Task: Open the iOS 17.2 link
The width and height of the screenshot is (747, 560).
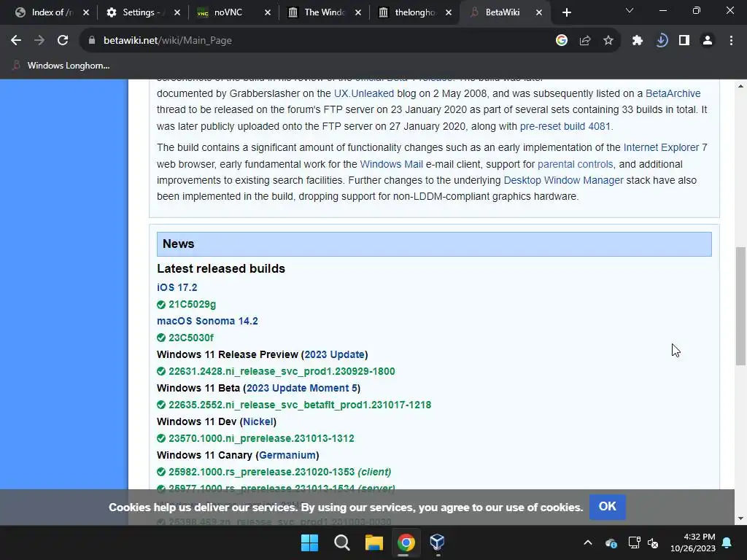Action: click(177, 287)
